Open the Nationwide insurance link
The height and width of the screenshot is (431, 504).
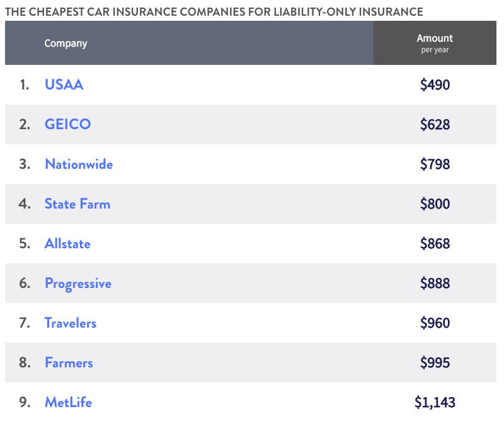[x=79, y=164]
